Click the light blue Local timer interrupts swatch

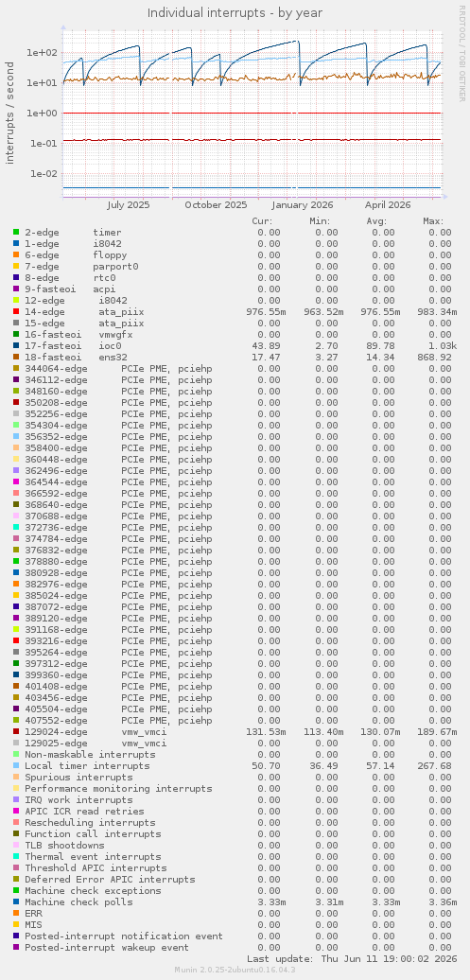point(16,765)
